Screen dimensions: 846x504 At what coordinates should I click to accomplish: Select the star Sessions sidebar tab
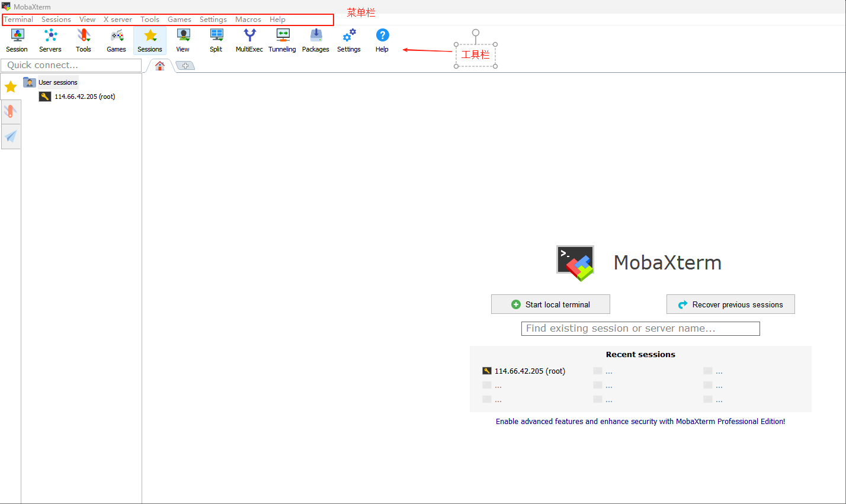[11, 87]
